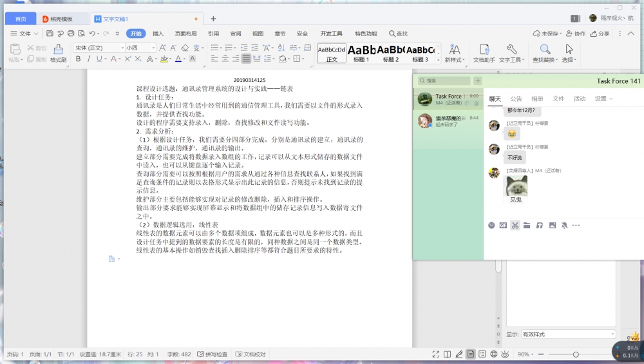
Task: Click the 分享 share button
Action: click(600, 34)
